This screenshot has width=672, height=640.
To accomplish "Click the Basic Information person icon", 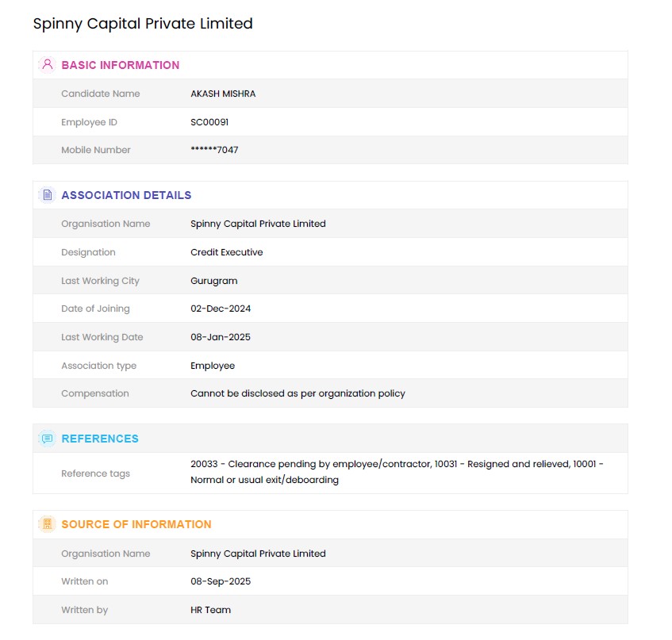I will 47,65.
